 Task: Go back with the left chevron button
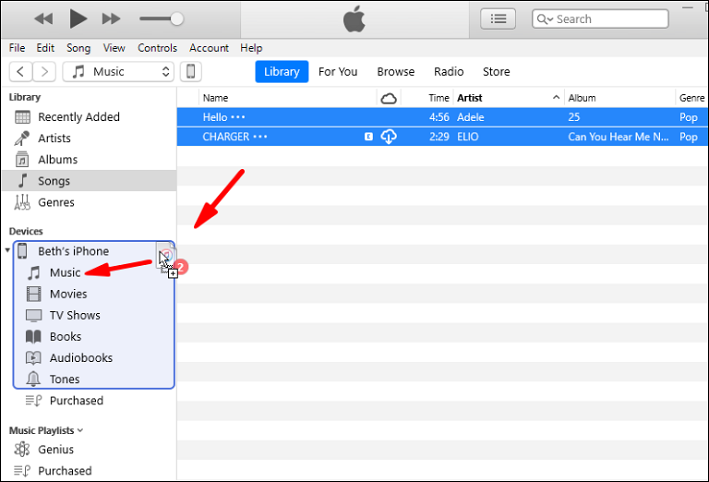pos(20,71)
